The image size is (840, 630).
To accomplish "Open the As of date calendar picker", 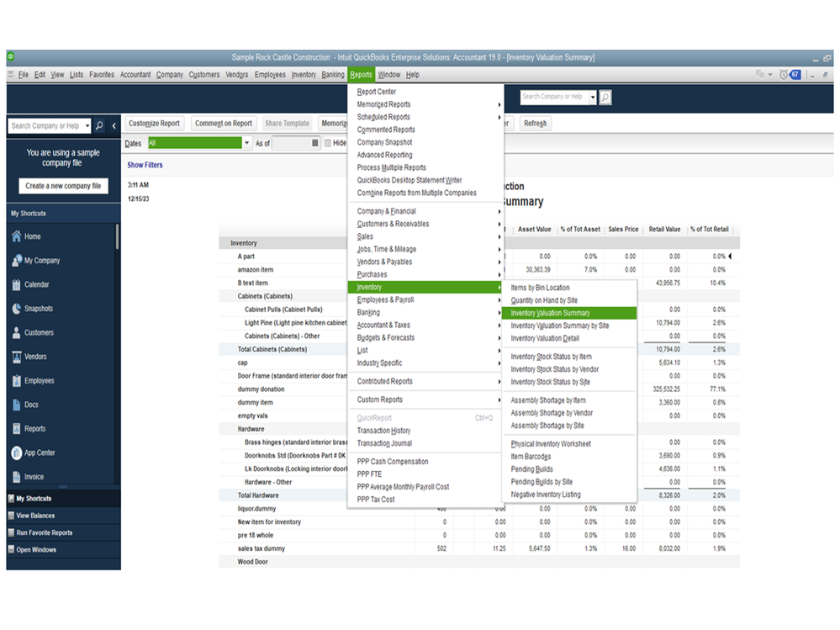I will pos(315,142).
